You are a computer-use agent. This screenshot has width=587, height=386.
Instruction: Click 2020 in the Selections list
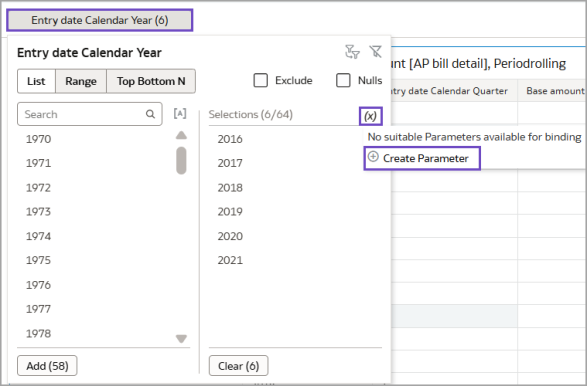(230, 236)
